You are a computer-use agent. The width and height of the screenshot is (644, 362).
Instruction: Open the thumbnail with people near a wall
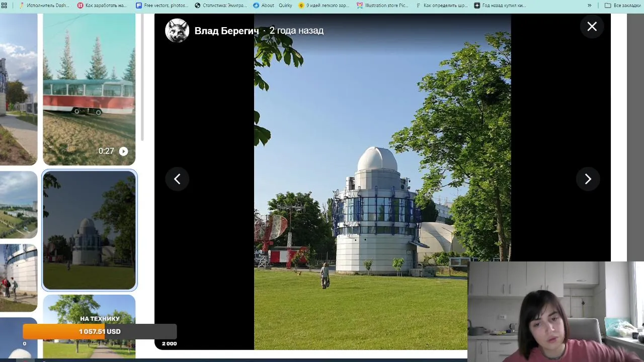19,278
